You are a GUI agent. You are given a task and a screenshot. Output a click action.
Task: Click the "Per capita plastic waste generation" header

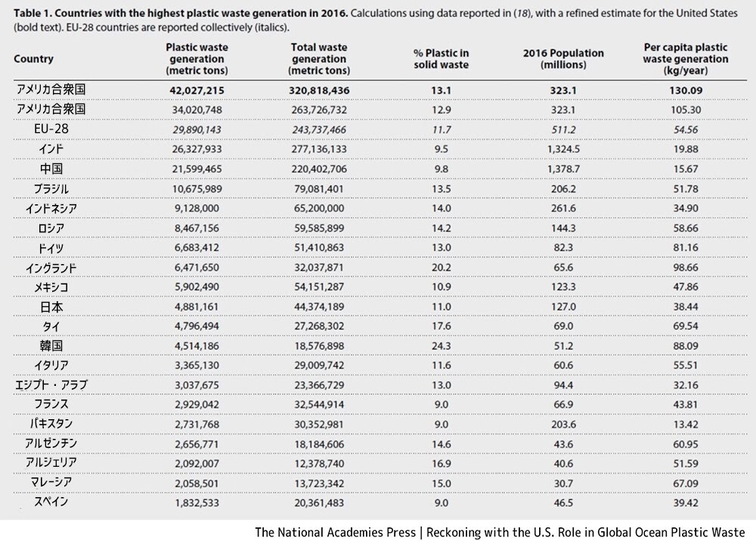click(687, 58)
